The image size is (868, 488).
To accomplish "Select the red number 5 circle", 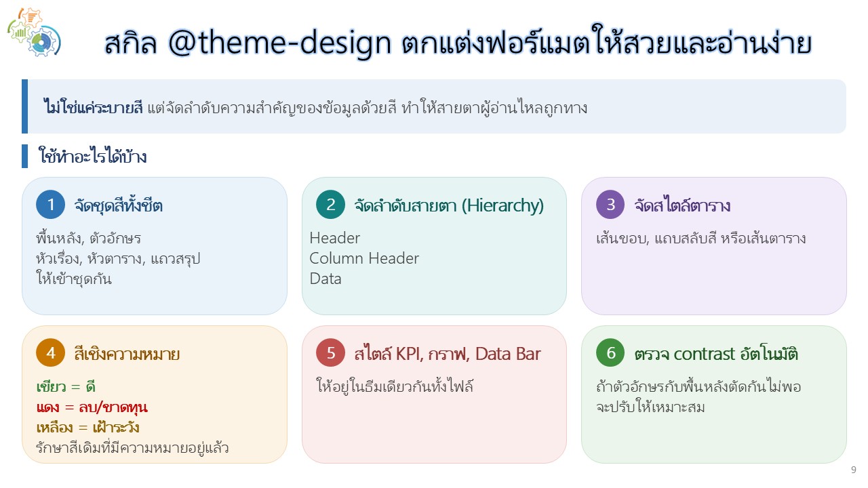I will click(x=331, y=353).
